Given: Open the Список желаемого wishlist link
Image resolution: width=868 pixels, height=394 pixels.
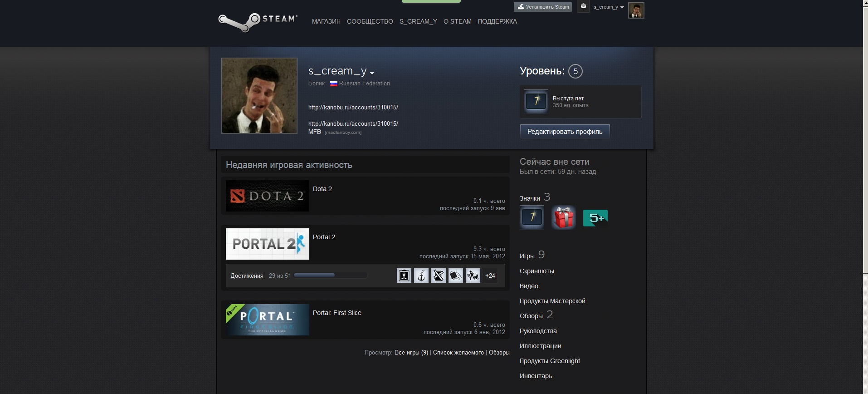Looking at the screenshot, I should click(x=458, y=353).
